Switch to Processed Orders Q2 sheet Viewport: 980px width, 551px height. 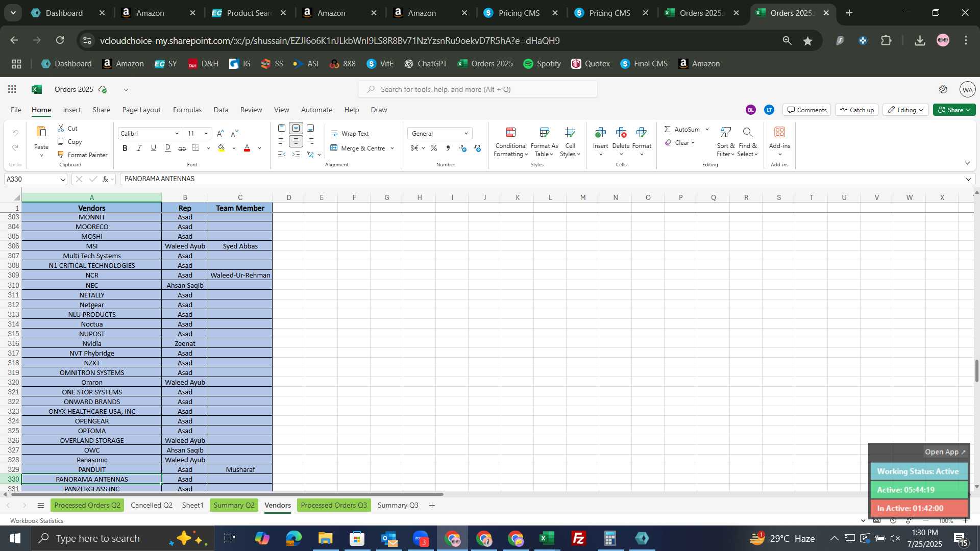pyautogui.click(x=87, y=505)
